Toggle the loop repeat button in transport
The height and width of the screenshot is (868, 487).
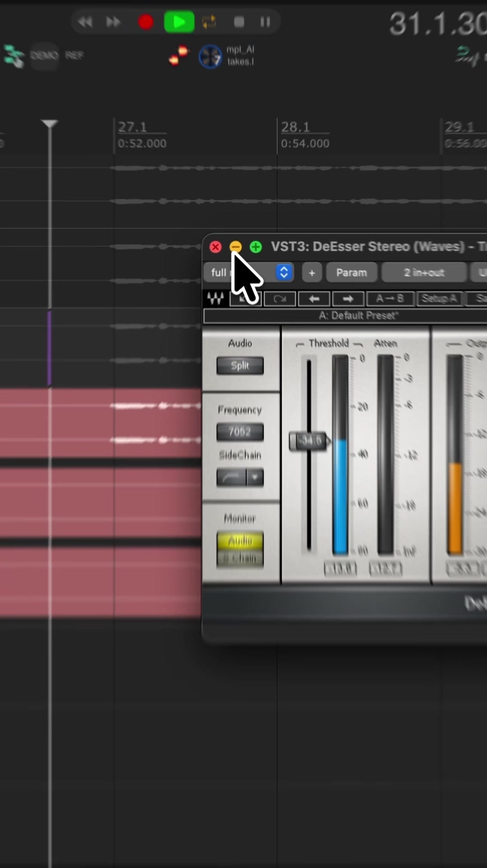209,22
